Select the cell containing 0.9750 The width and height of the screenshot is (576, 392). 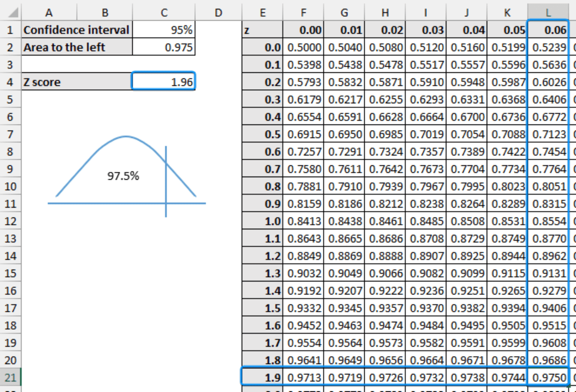(547, 378)
